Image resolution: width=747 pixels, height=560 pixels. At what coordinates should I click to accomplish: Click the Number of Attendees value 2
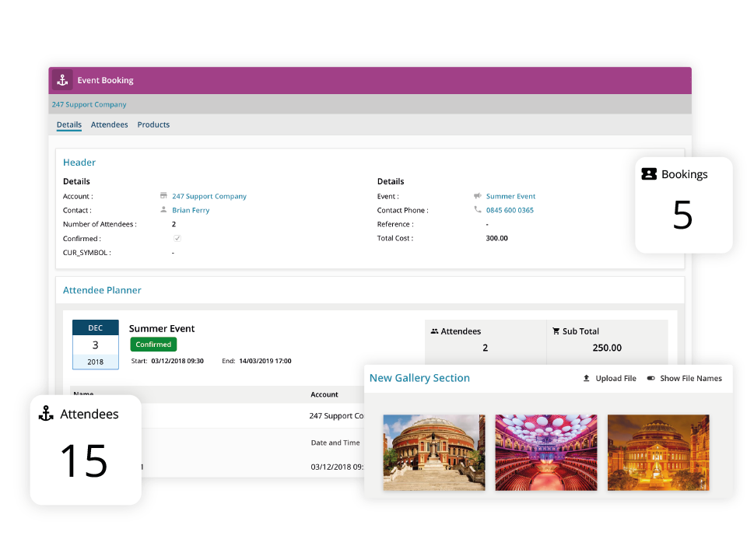click(x=174, y=224)
